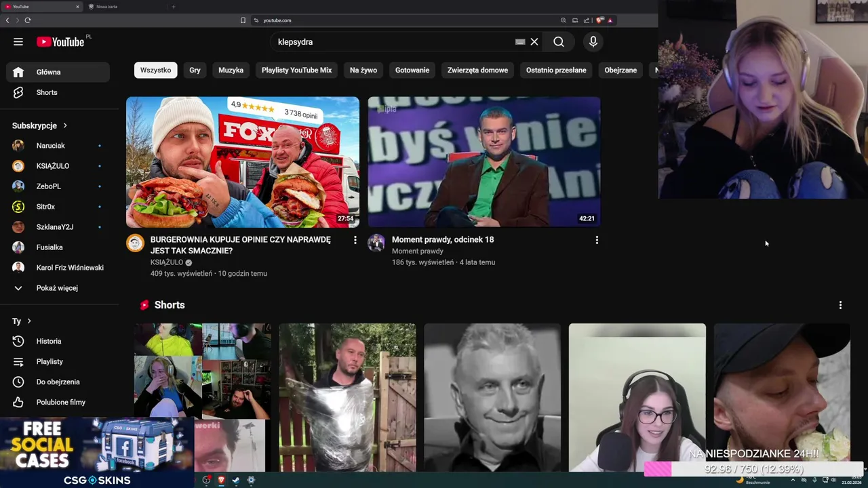Expand the Subskrypcje section
Screen dimensions: 868x488
tap(39, 125)
